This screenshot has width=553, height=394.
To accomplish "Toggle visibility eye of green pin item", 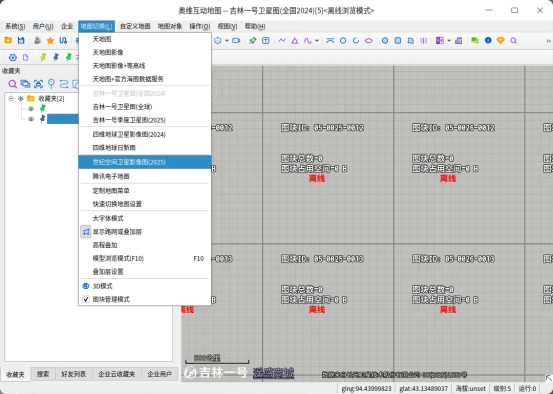I will 31,109.
